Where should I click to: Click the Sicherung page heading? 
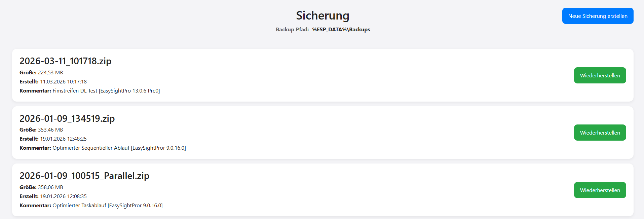tap(323, 15)
